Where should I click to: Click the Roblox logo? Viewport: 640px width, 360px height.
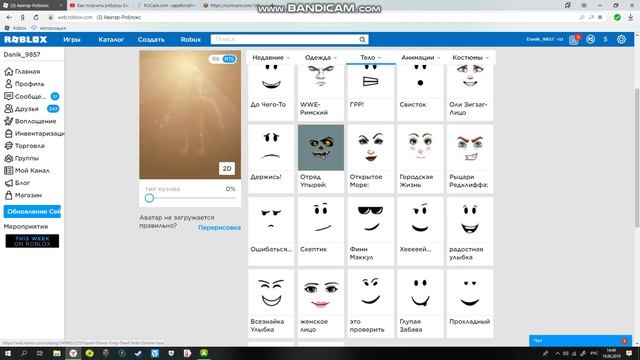coord(26,40)
